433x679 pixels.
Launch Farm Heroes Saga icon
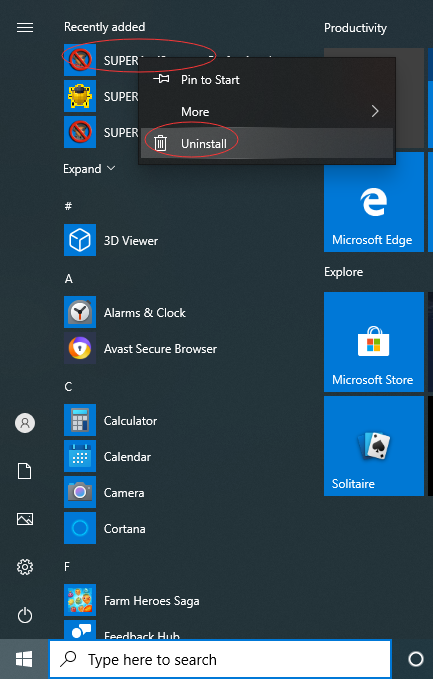click(80, 600)
